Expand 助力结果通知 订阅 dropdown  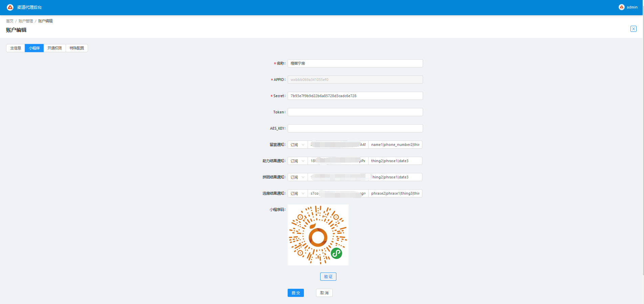click(x=298, y=161)
